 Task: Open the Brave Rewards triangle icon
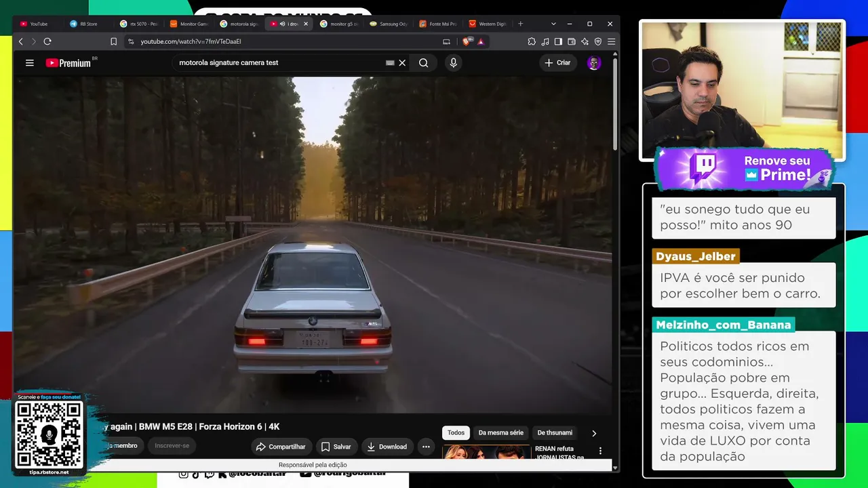pos(481,41)
